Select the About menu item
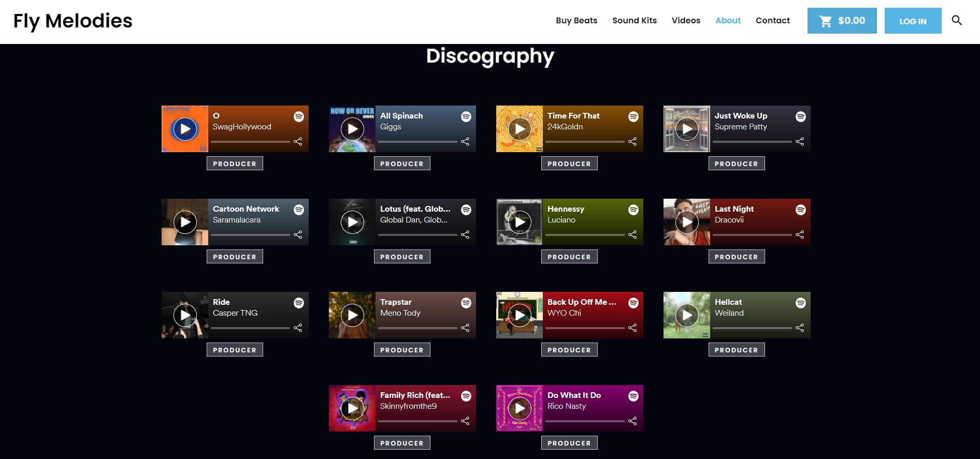980x459 pixels. tap(728, 21)
